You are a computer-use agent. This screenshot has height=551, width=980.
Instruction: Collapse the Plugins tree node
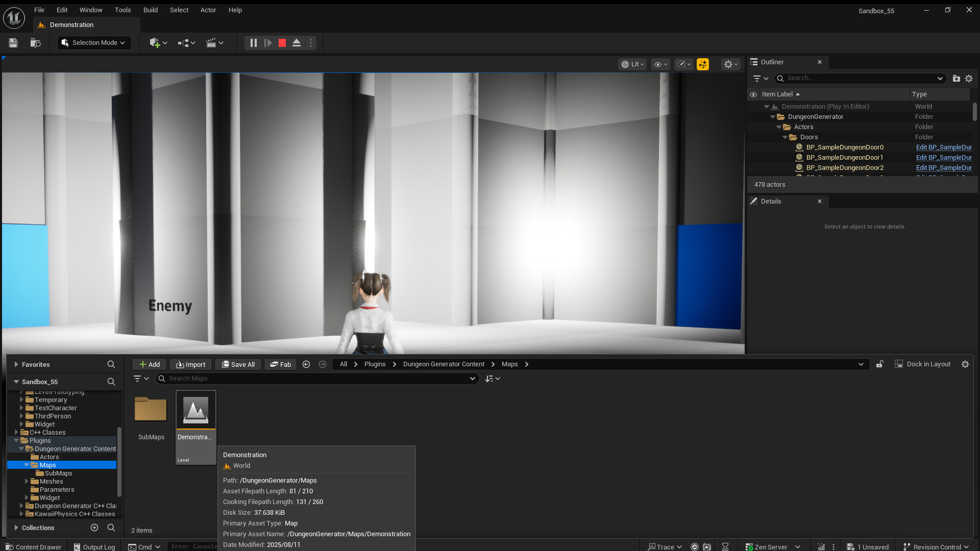(16, 441)
